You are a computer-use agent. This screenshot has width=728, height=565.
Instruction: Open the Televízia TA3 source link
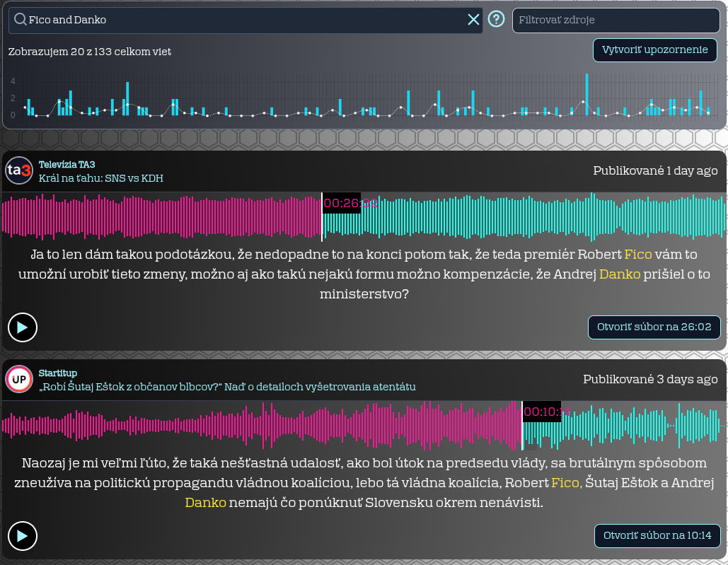point(67,164)
